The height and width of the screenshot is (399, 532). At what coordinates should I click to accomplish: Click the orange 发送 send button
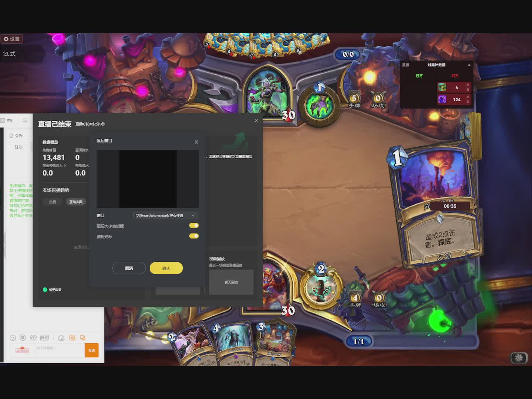click(92, 350)
